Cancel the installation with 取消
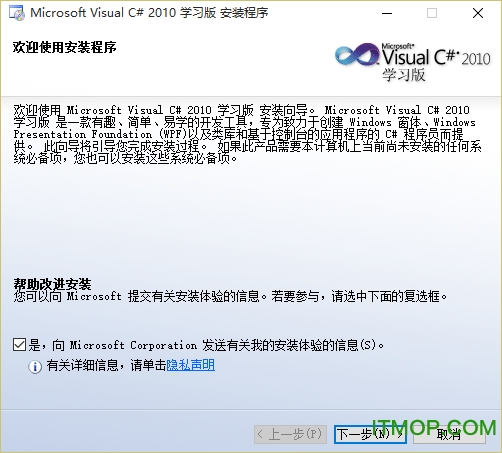 449,434
